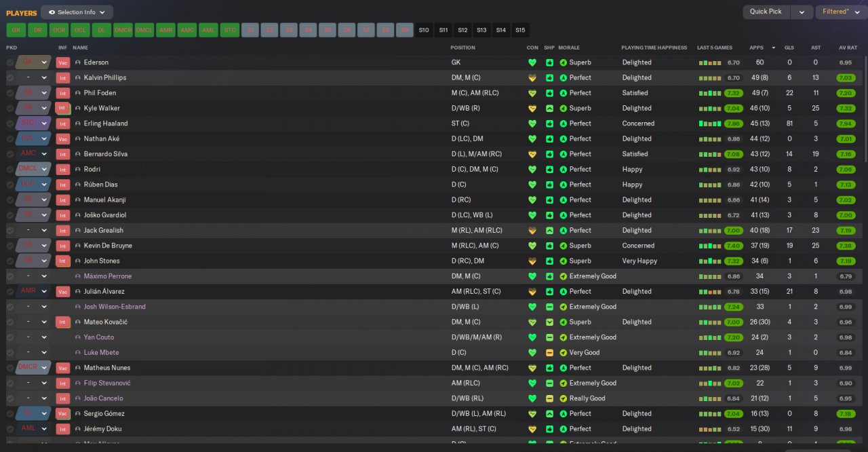Open the Filtered dropdown
Image resolution: width=868 pixels, height=452 pixels.
(841, 12)
